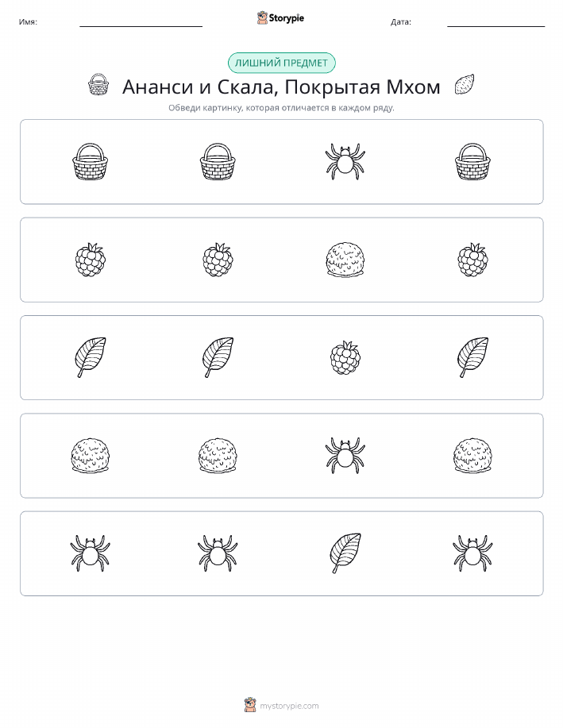Click the spider in the first row
Image resolution: width=563 pixels, height=728 pixels.
[x=345, y=162]
